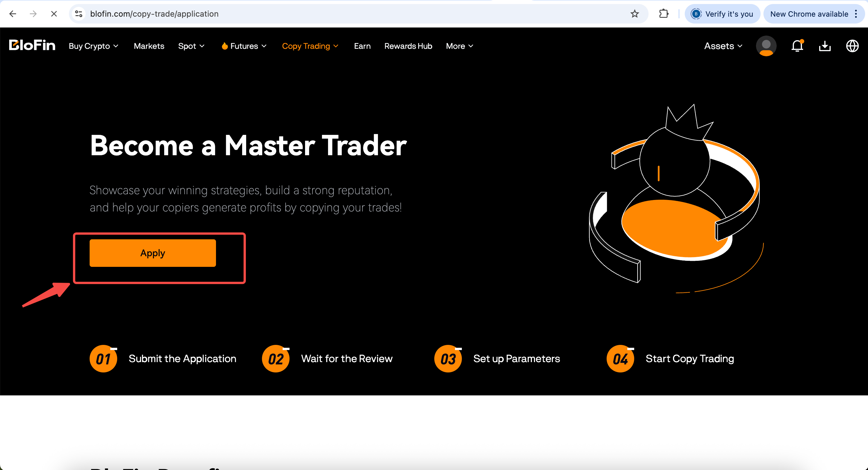Bookmark this page with the star icon
Screen dimensions: 868x470
click(635, 14)
